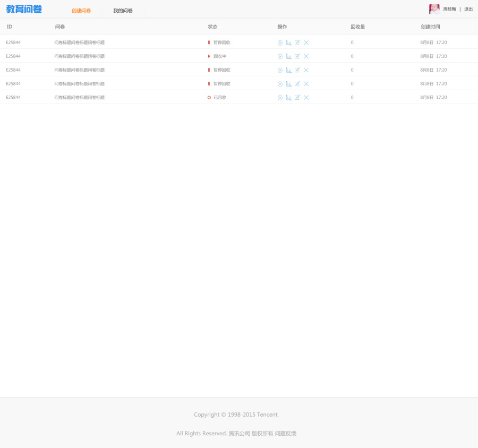Image resolution: width=478 pixels, height=448 pixels.
Task: Click ID E25844 in the 回收中 row
Action: 13,56
